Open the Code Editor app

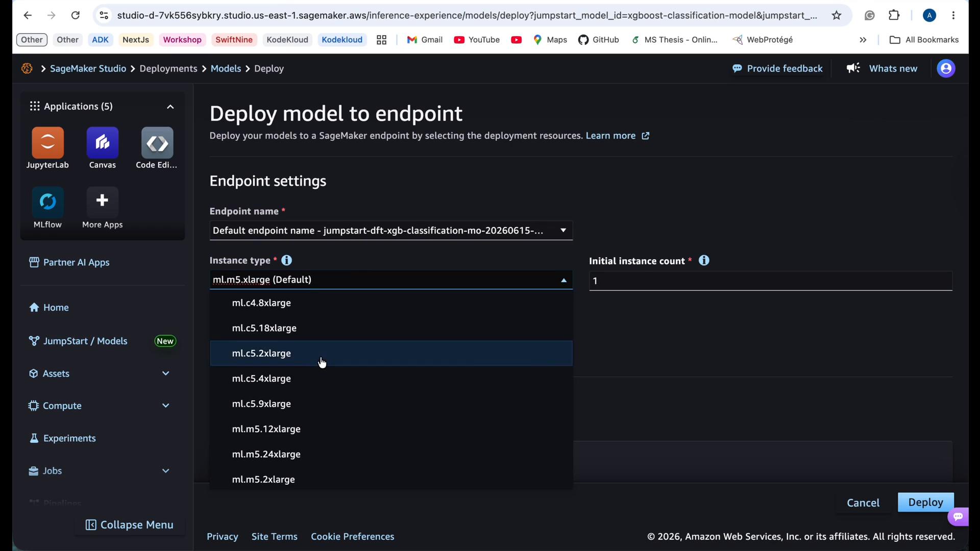pyautogui.click(x=157, y=148)
